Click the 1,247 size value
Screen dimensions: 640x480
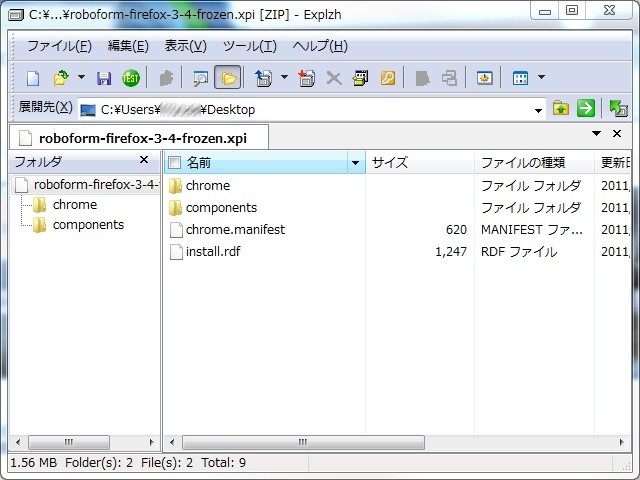coord(451,252)
